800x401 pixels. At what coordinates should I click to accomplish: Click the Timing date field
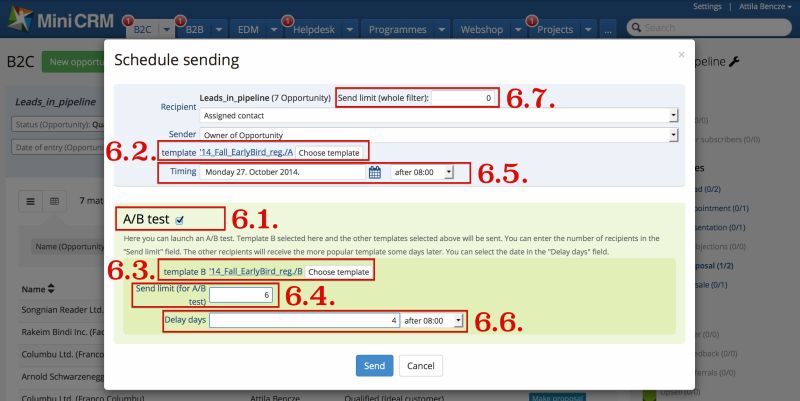(x=283, y=172)
